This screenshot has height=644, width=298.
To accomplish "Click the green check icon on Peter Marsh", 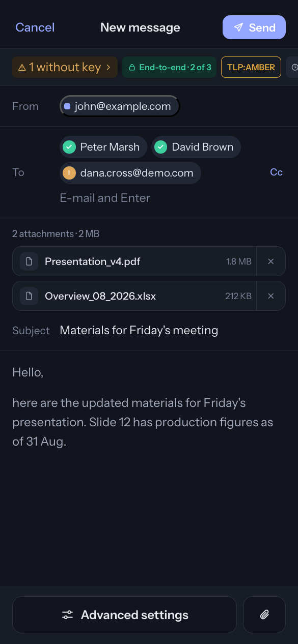I will (x=69, y=147).
